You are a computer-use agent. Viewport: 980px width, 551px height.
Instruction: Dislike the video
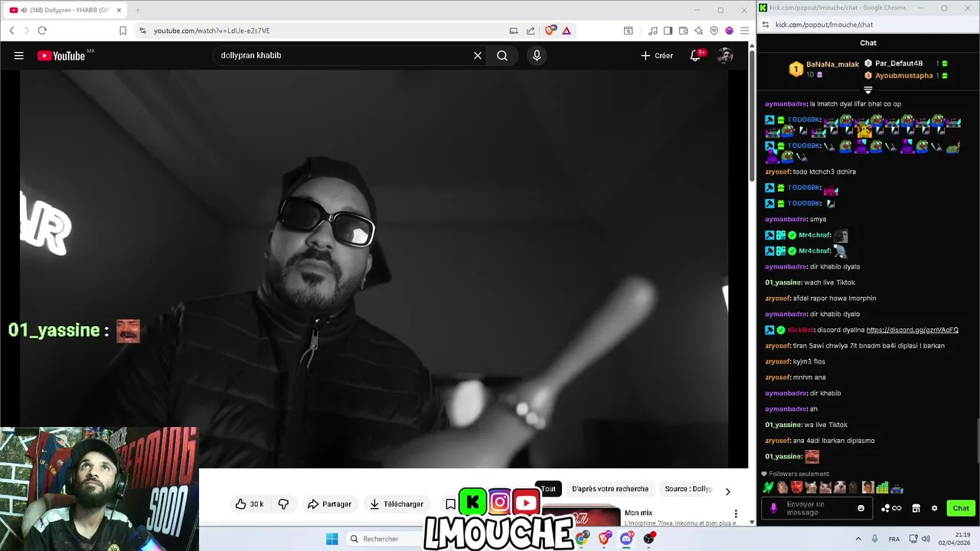tap(283, 504)
